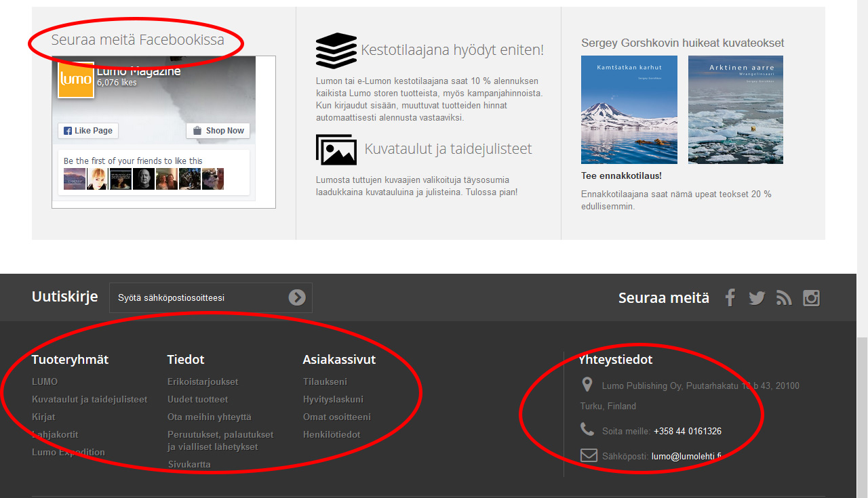
Task: Click the Asiakassivut footer heading
Action: tap(339, 359)
